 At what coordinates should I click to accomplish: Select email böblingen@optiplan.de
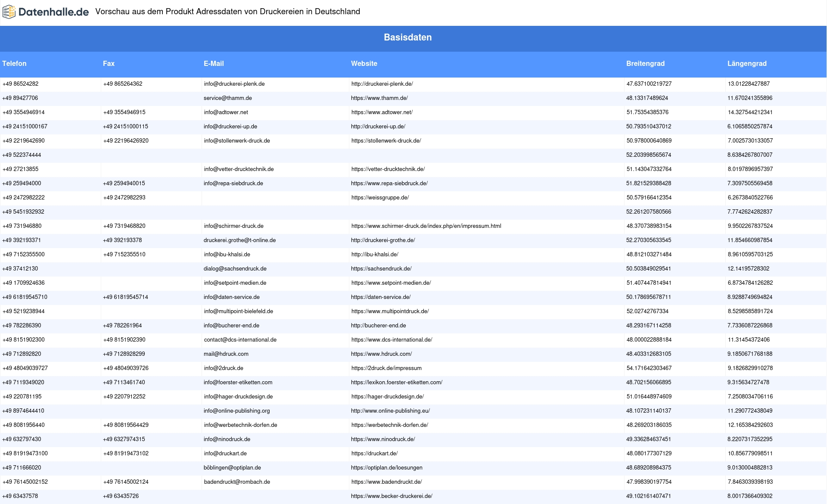coord(232,468)
